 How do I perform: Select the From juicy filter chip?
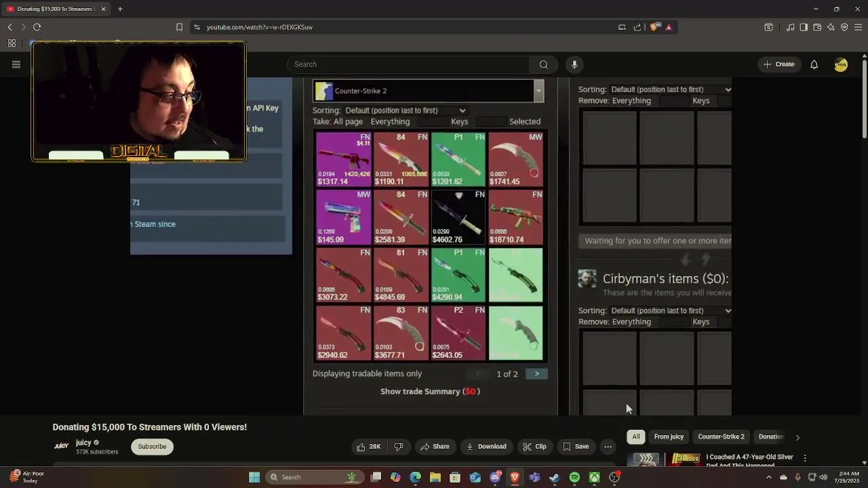coord(669,437)
